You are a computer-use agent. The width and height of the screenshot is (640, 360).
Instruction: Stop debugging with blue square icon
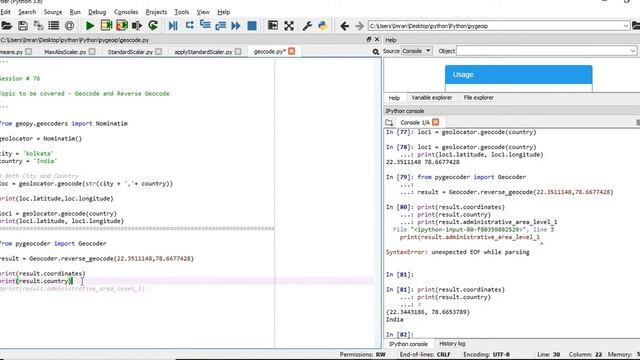click(x=252, y=26)
